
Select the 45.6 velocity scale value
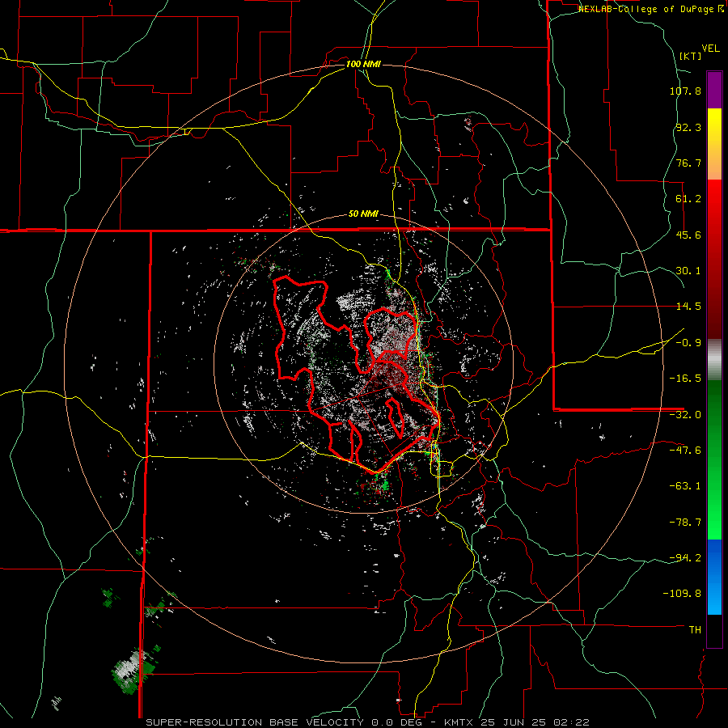688,235
